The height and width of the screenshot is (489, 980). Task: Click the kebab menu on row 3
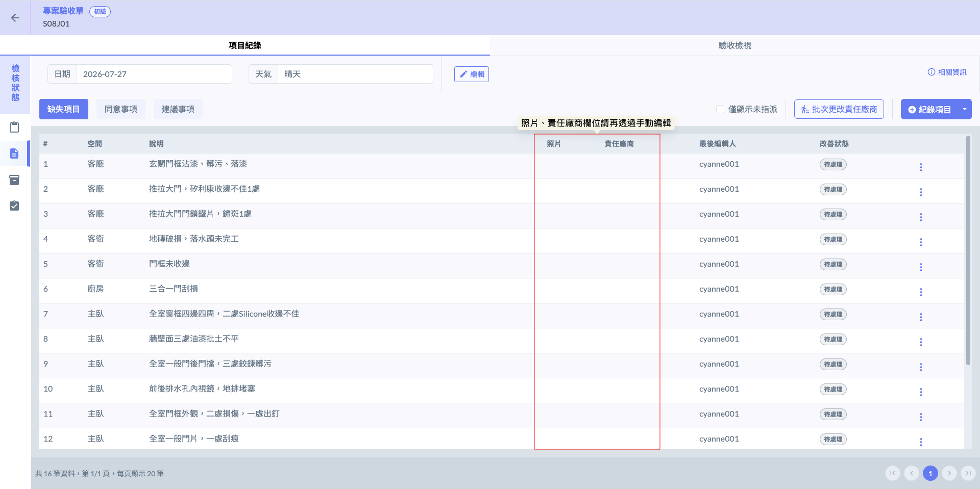(x=921, y=217)
